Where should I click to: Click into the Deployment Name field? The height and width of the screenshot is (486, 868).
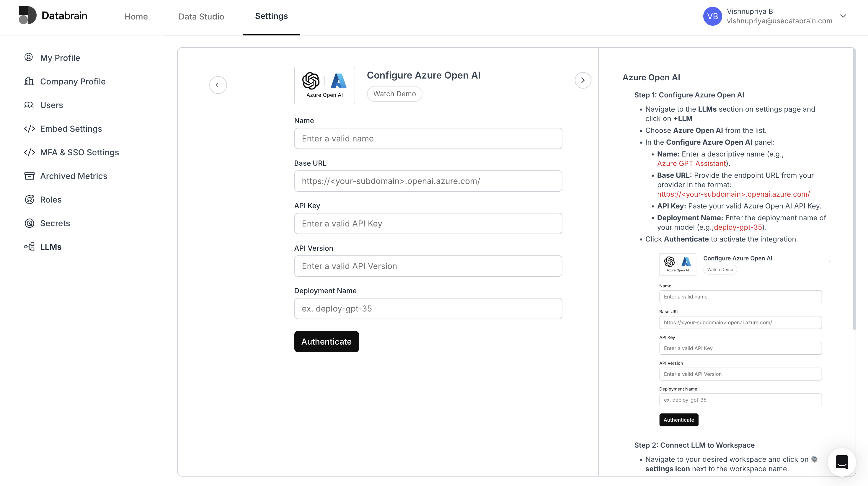(x=428, y=308)
